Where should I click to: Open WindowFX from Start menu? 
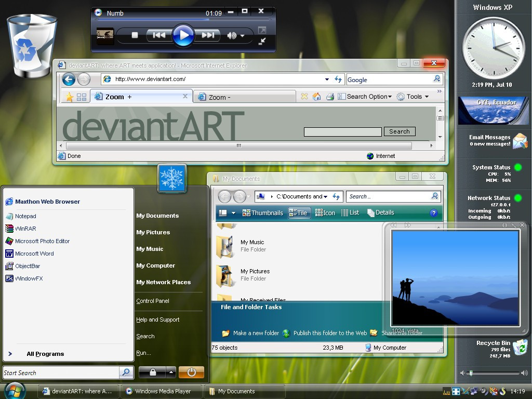click(x=24, y=278)
